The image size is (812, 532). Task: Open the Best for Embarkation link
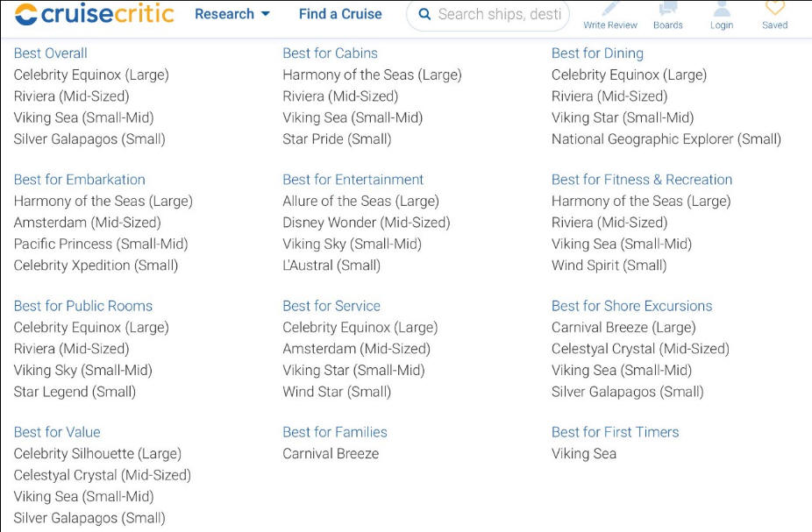[79, 180]
